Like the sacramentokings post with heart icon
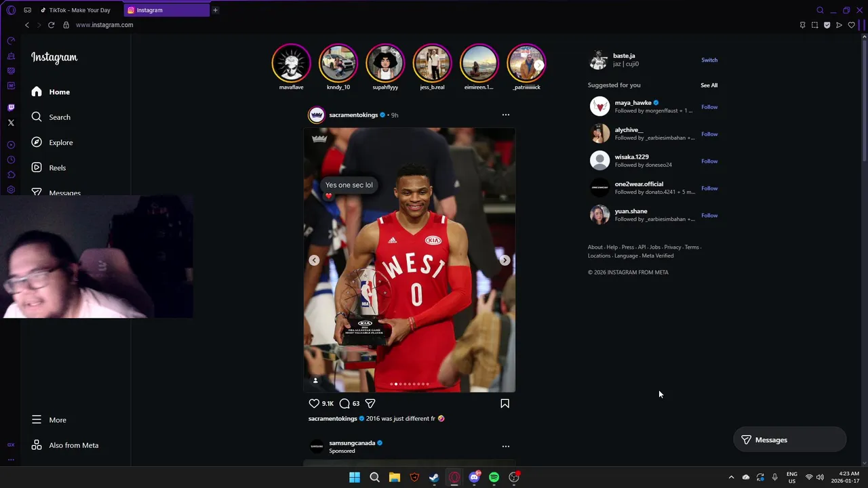The image size is (868, 488). coord(314,403)
